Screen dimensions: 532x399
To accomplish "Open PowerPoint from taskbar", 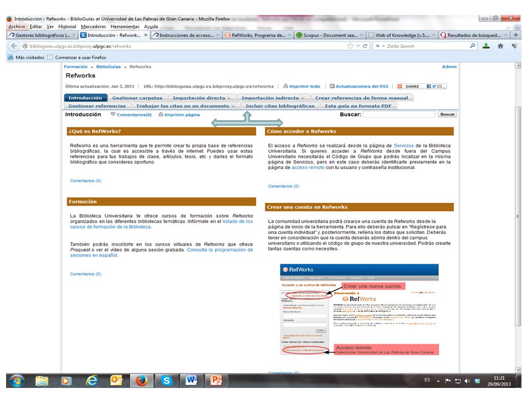I will [x=216, y=381].
